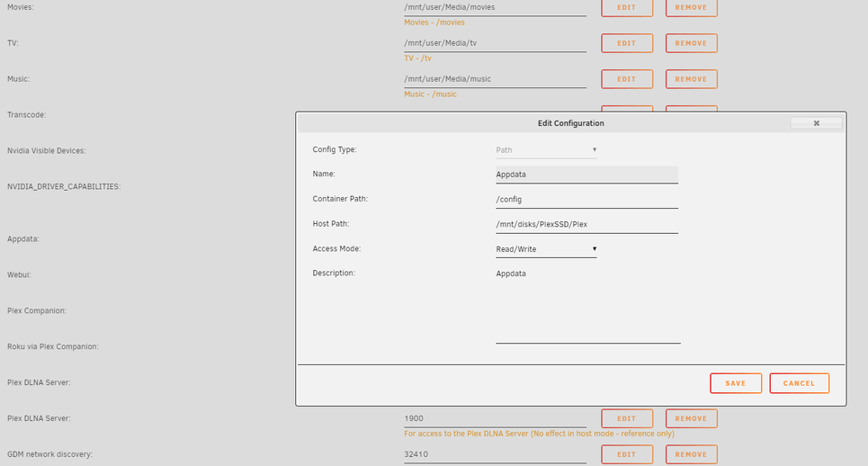The height and width of the screenshot is (466, 868).
Task: Open the Config Type dropdown
Action: click(x=546, y=150)
